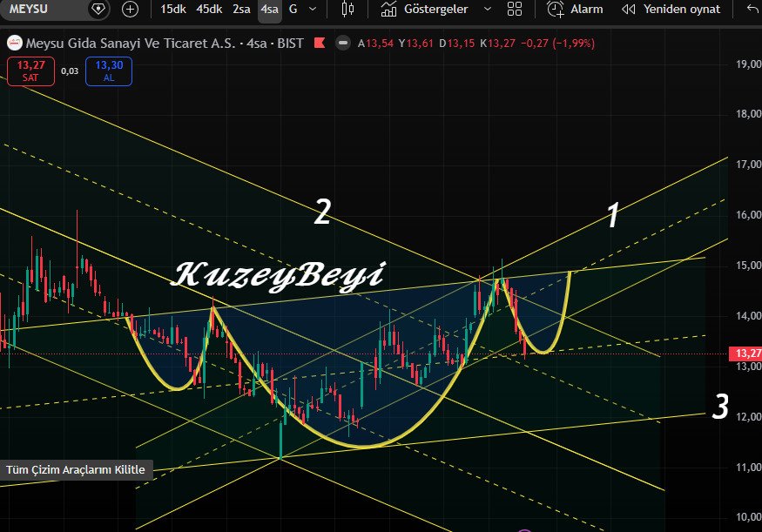Screen dimensions: 762x532
Task: Click the -0,27 (-1,99%) change value
Action: coord(557,44)
